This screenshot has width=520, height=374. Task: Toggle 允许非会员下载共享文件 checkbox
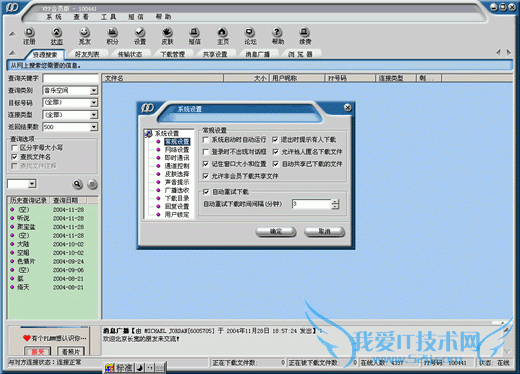tap(206, 176)
